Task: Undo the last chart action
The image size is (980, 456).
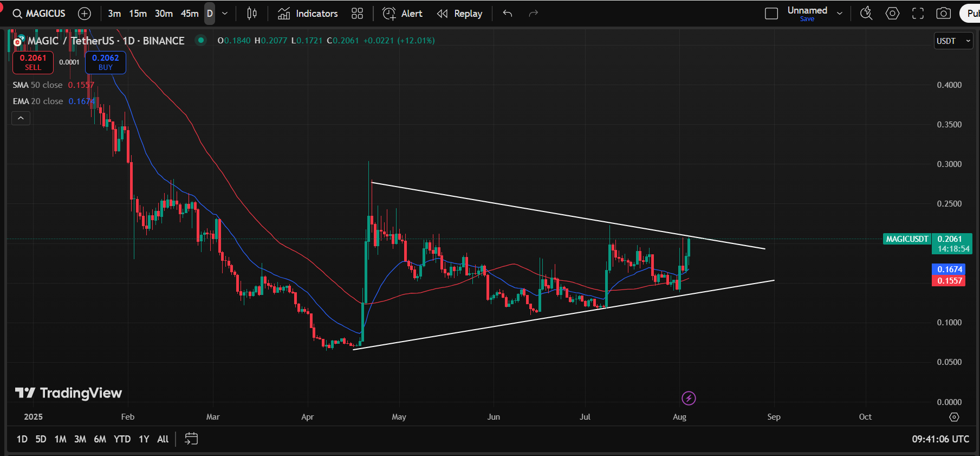Action: pos(508,14)
